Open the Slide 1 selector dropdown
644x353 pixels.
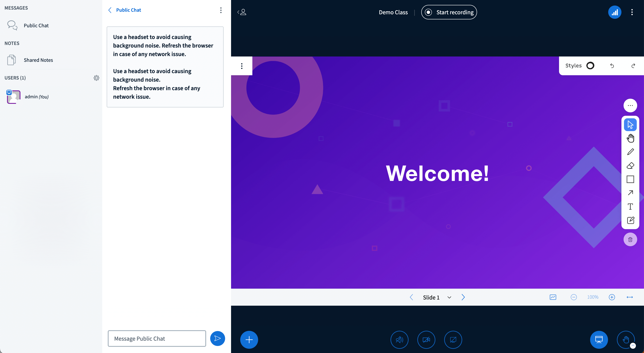click(437, 297)
